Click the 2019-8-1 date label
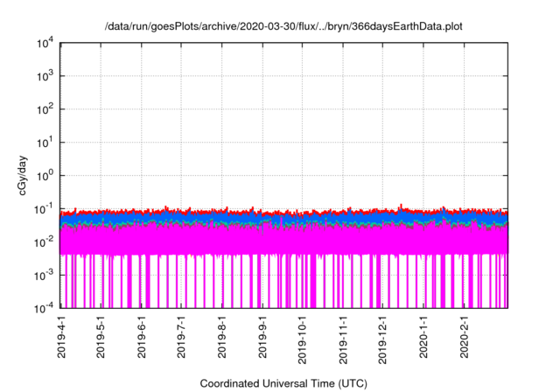Image resolution: width=560 pixels, height=392 pixels. 221,337
